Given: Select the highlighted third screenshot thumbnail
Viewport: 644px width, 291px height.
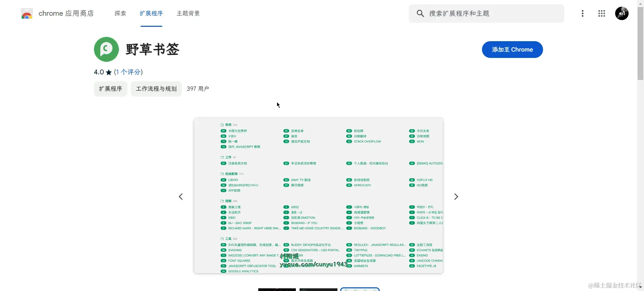Looking at the screenshot, I should pyautogui.click(x=360, y=289).
